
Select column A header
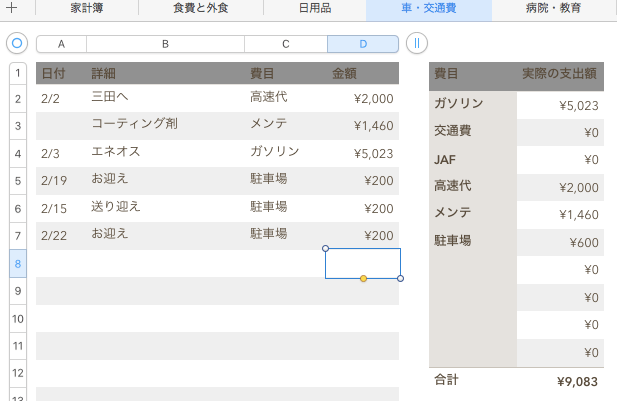click(61, 44)
